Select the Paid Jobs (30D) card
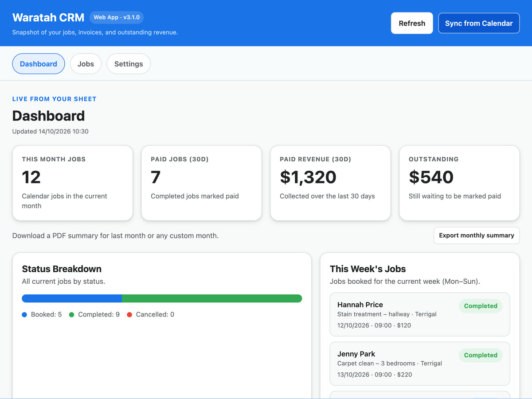The height and width of the screenshot is (399, 532). pyautogui.click(x=202, y=183)
